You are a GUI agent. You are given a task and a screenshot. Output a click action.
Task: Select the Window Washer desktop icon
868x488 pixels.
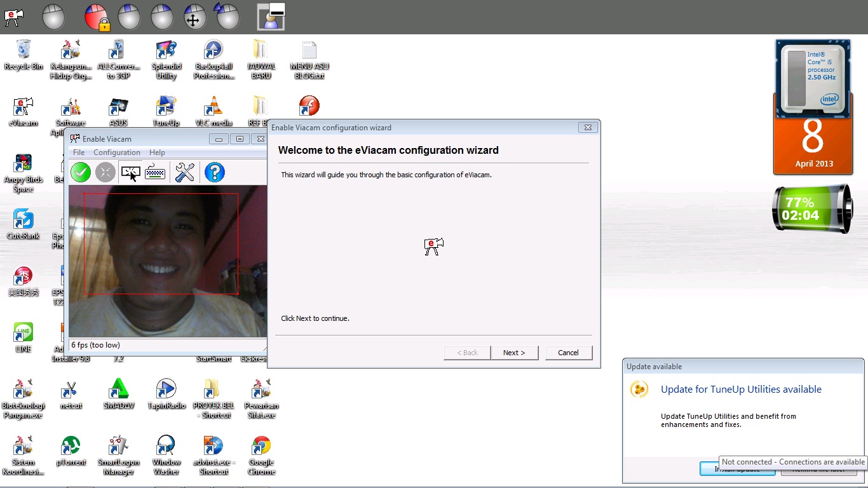tap(166, 456)
